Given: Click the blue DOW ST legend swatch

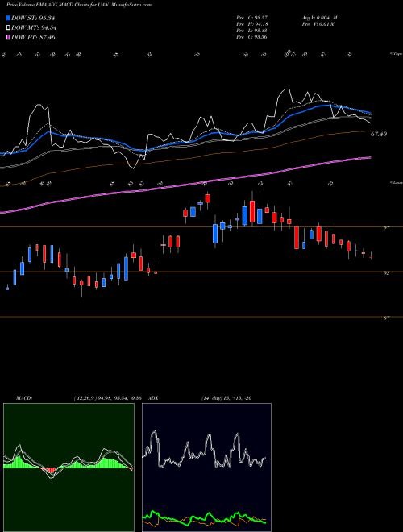Looking at the screenshot, I should [x=9, y=18].
